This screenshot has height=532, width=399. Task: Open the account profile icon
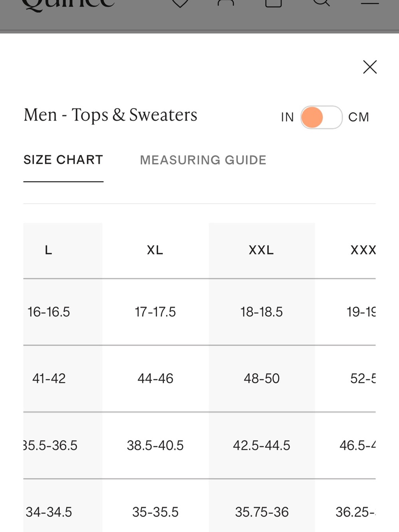(x=226, y=2)
